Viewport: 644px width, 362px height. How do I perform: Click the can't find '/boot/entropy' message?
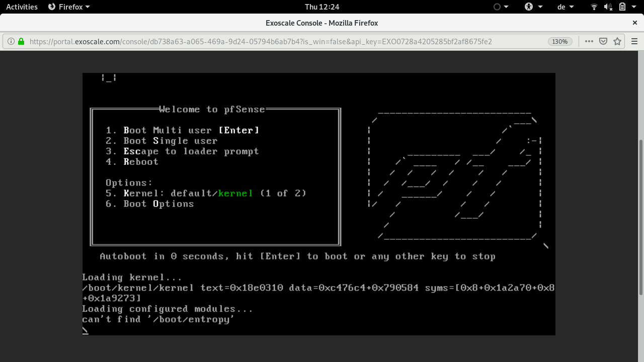[158, 319]
